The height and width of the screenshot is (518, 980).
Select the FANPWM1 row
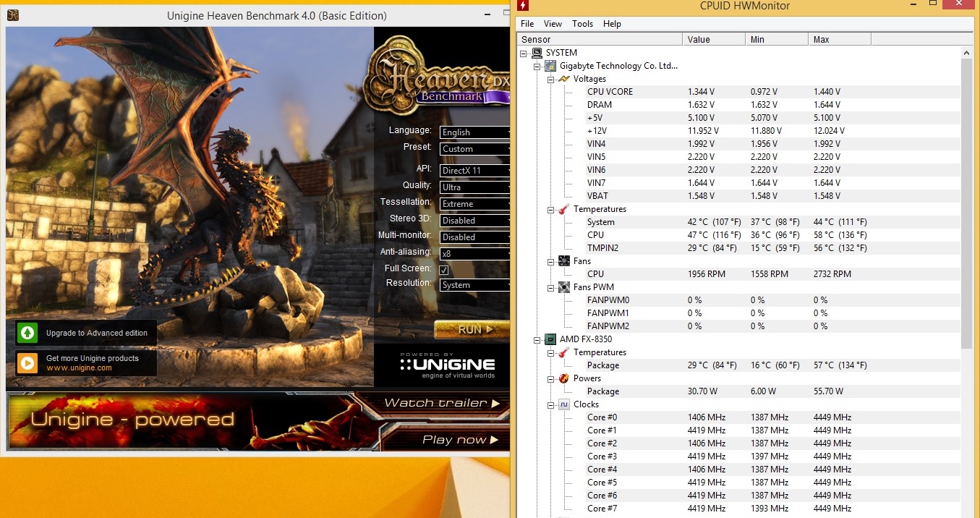pyautogui.click(x=773, y=313)
